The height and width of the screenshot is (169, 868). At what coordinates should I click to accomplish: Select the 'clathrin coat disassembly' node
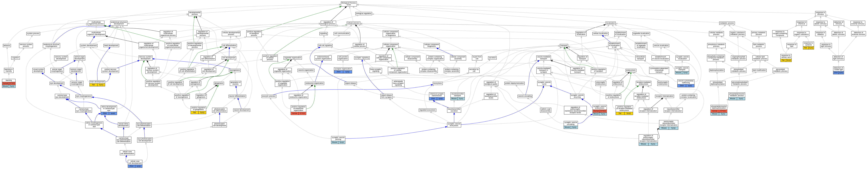tap(545, 110)
